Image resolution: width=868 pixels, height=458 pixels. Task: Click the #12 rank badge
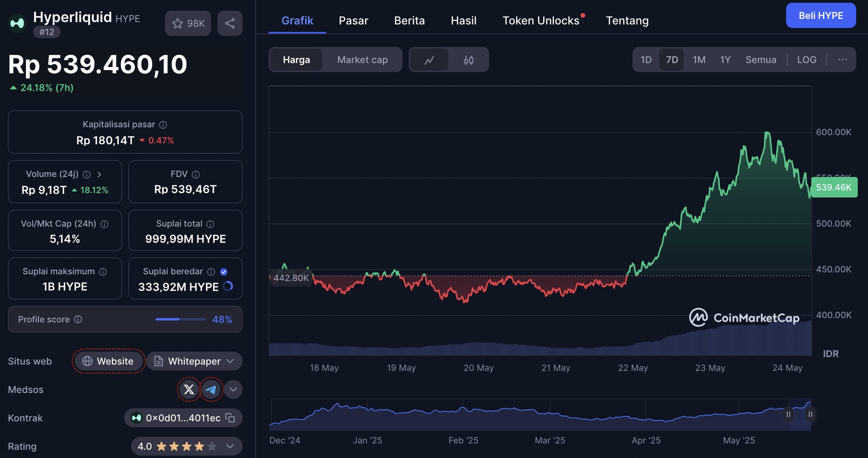(47, 32)
